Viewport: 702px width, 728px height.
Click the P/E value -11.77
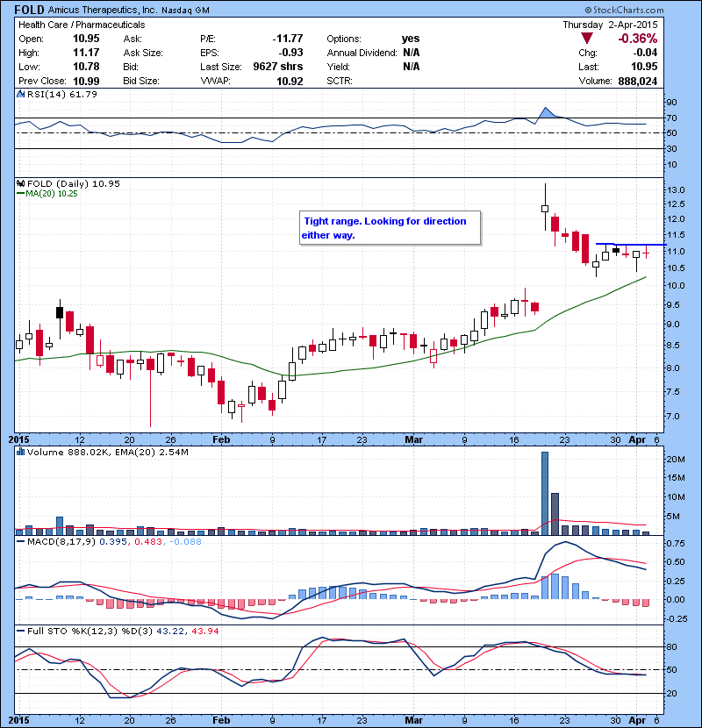click(288, 39)
